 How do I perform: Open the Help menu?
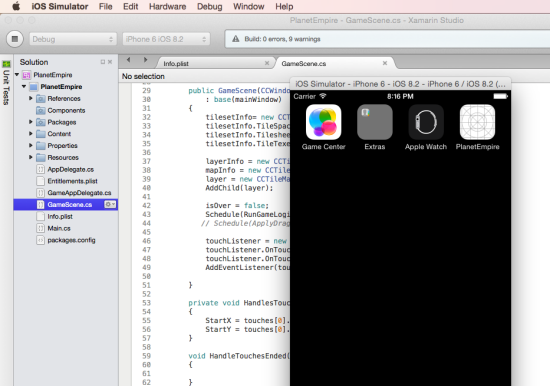pyautogui.click(x=284, y=6)
